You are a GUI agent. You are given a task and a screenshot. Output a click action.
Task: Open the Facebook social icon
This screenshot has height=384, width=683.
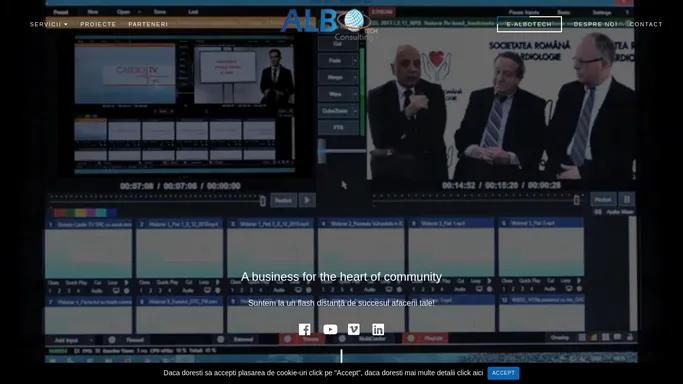[304, 330]
